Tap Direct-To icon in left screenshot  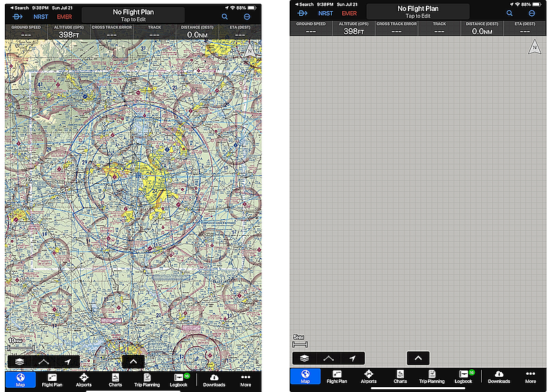[x=17, y=17]
